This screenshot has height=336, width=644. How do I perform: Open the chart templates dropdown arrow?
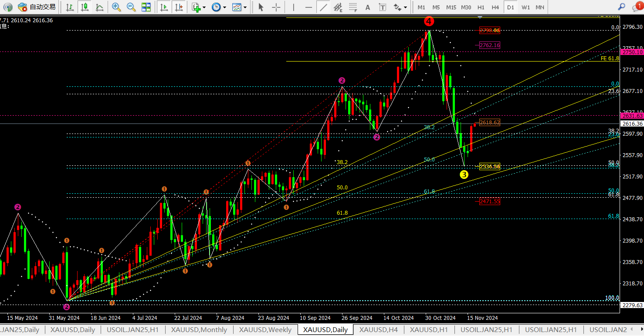tap(245, 7)
